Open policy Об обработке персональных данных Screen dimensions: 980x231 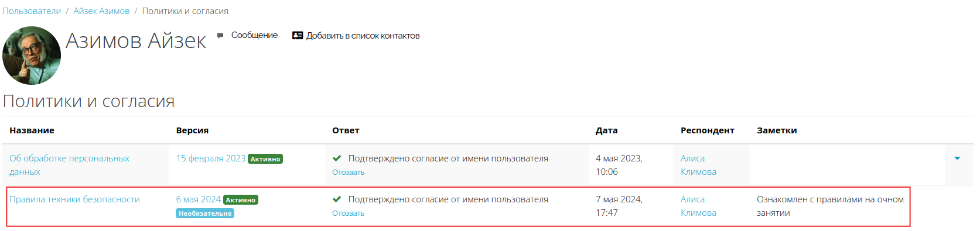tap(69, 165)
